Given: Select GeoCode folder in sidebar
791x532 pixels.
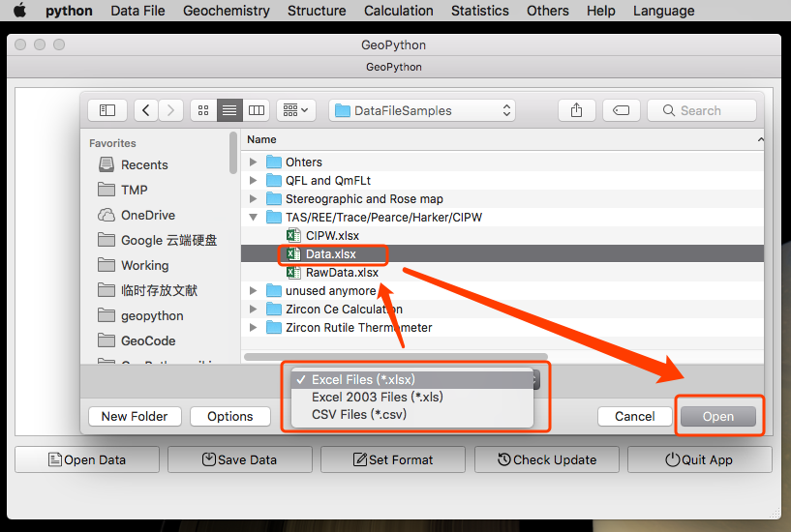Looking at the screenshot, I should pyautogui.click(x=137, y=341).
